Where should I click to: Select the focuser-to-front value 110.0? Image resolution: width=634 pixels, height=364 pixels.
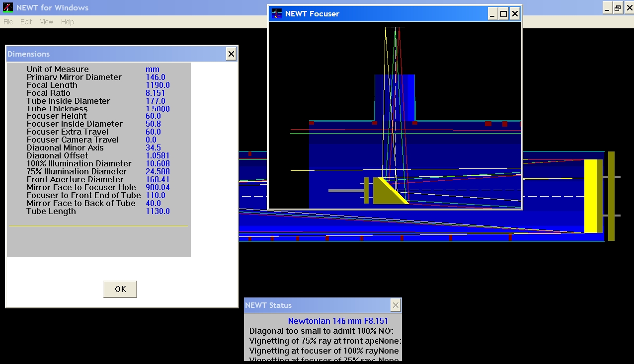(156, 196)
